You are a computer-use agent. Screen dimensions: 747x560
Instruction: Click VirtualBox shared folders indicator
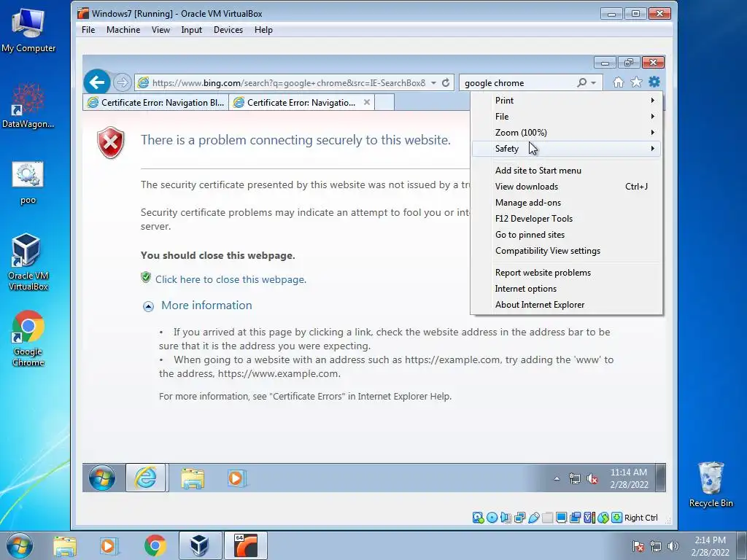tap(547, 518)
